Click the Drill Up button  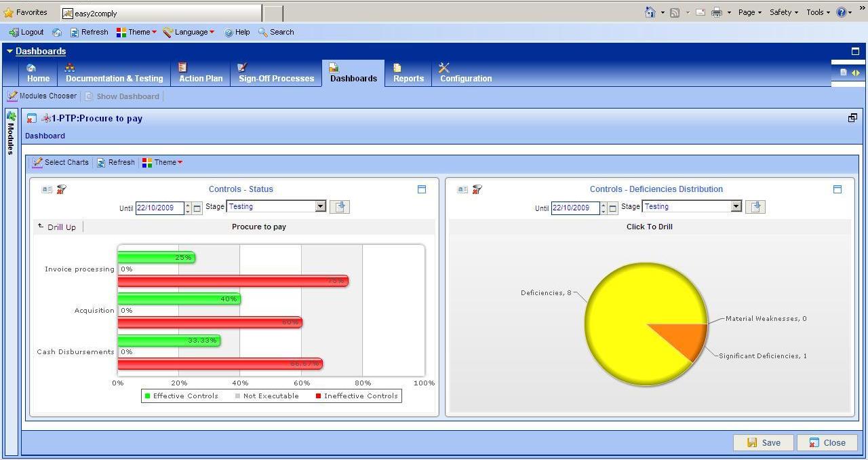pos(58,227)
